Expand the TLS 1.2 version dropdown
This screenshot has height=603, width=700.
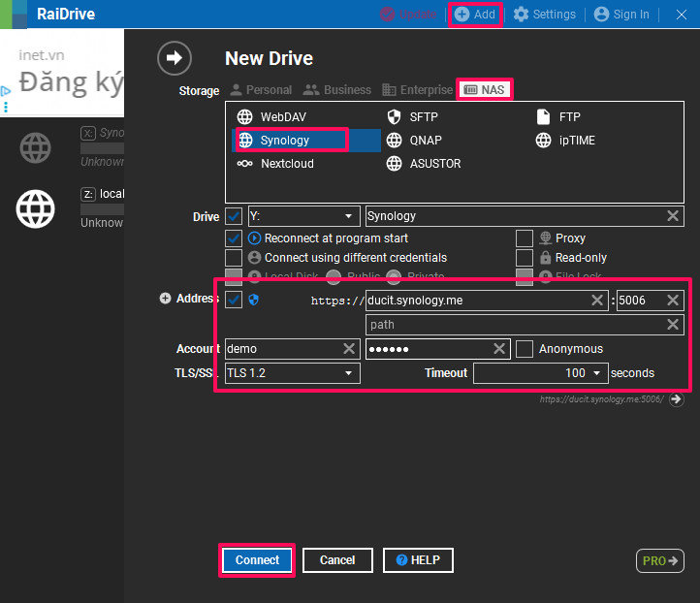(348, 373)
